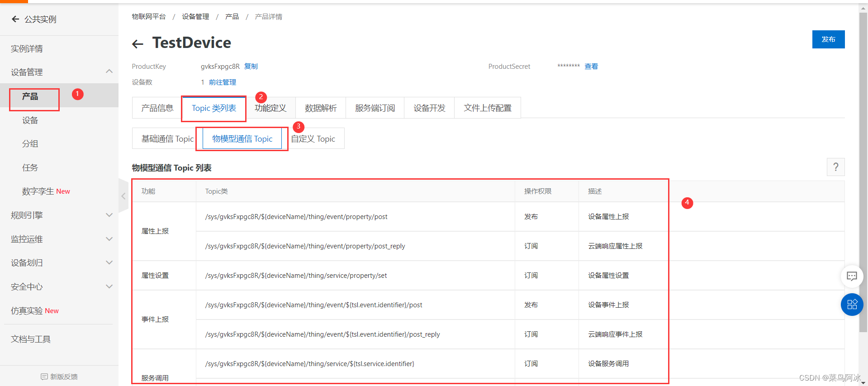The width and height of the screenshot is (868, 386).
Task: Click the back arrow beside 公共实例
Action: tap(15, 19)
